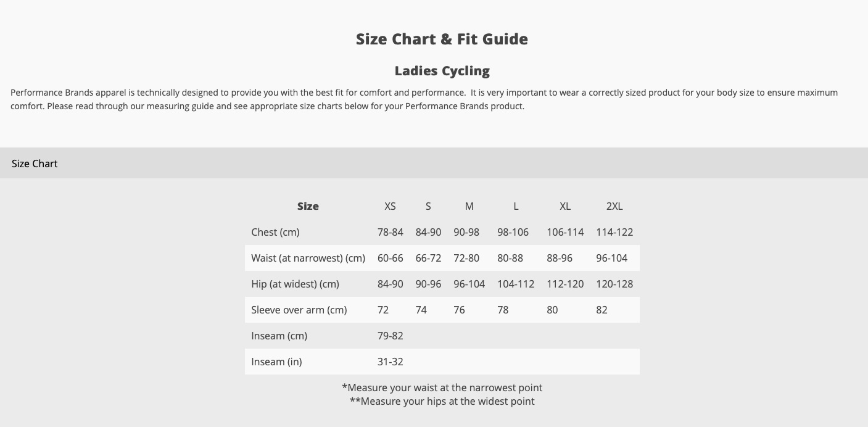This screenshot has width=868, height=427.
Task: Select the Hip (at widest) row label
Action: tap(295, 284)
